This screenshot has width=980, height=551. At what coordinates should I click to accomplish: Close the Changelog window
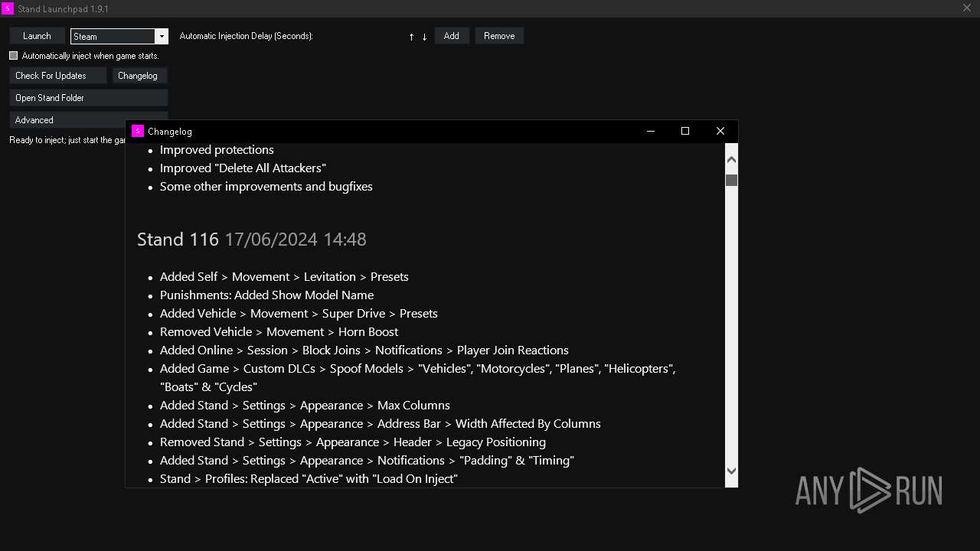[x=720, y=131]
